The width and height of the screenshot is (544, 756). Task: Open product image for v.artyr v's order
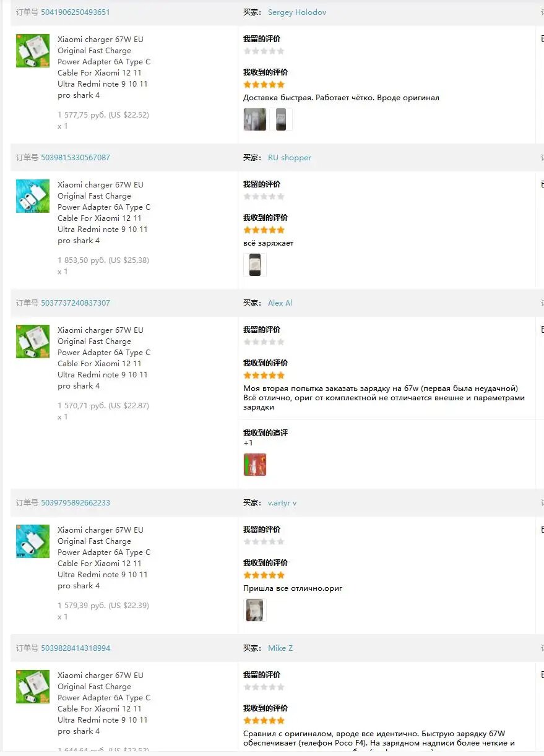click(x=33, y=541)
